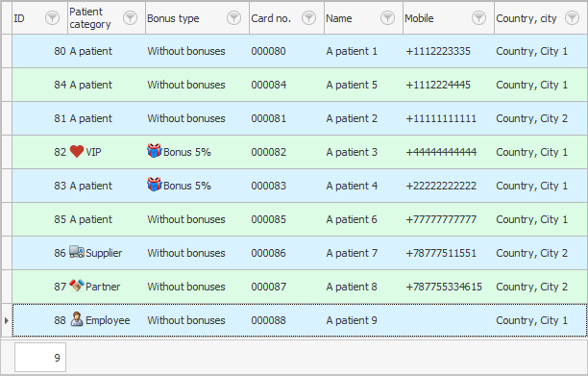Select card number 000083
Screen dimensions: 588x376
(268, 186)
